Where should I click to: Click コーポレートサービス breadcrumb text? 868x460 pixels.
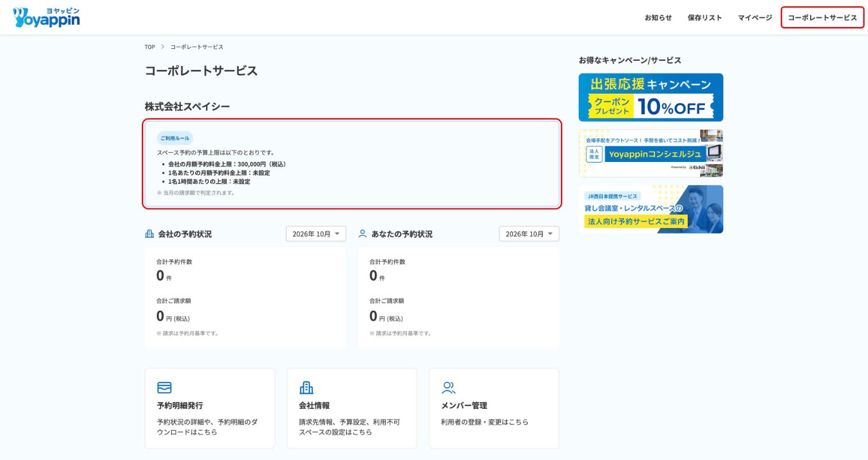(x=196, y=47)
